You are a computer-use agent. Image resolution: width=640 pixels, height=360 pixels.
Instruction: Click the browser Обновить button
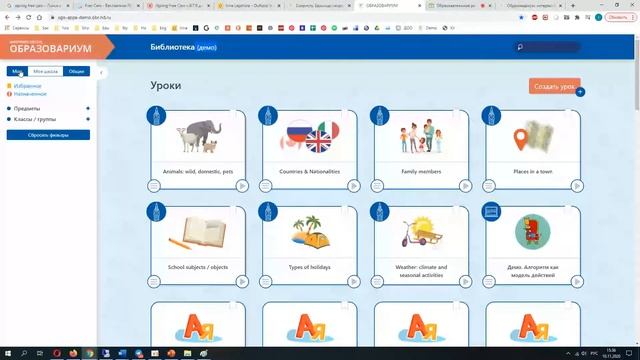[x=620, y=18]
